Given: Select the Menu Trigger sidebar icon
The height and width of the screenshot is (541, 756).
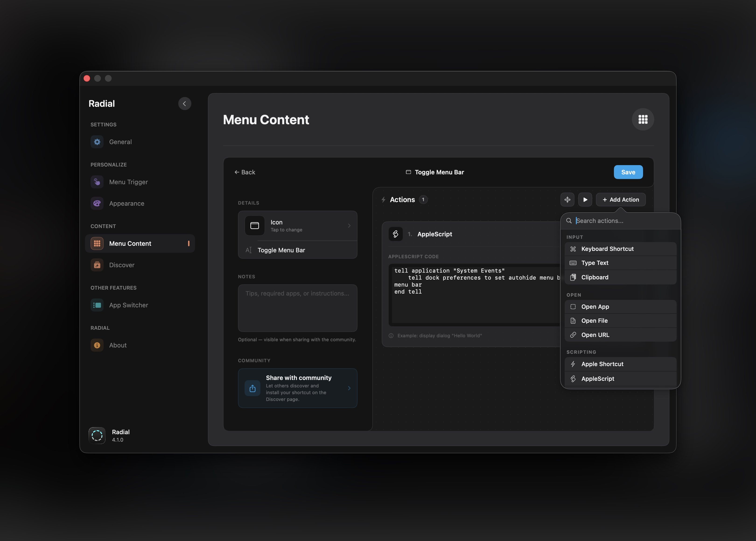Looking at the screenshot, I should coord(97,182).
